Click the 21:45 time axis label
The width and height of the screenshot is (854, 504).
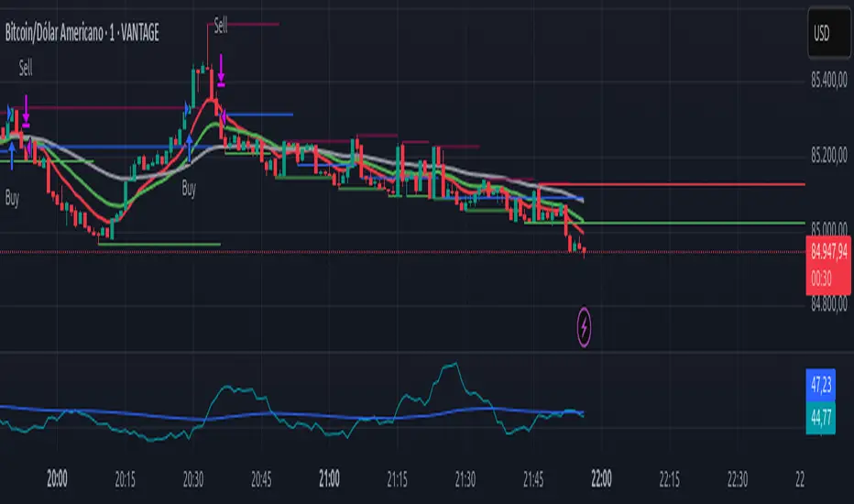(x=533, y=479)
